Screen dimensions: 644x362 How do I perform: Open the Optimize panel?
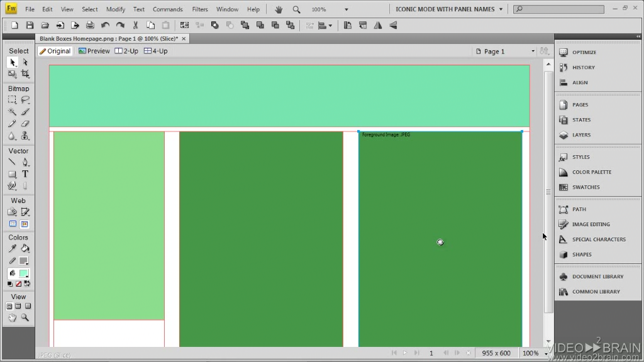pyautogui.click(x=584, y=52)
